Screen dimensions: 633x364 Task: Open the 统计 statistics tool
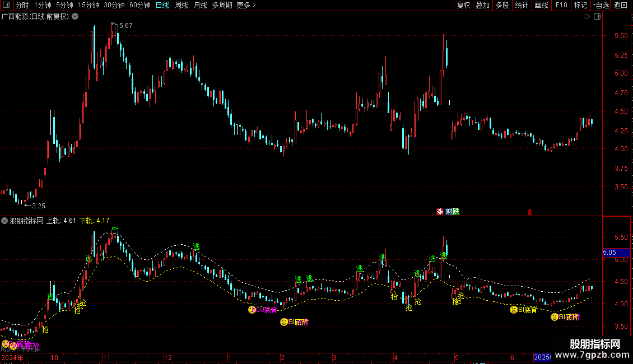pos(522,5)
